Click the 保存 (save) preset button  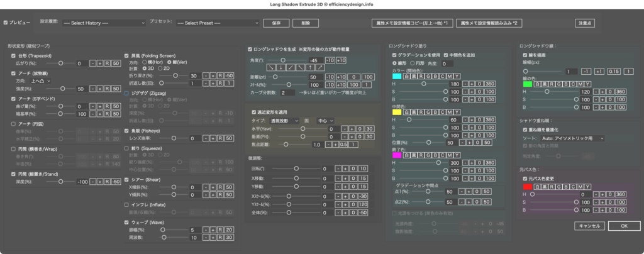click(x=276, y=23)
